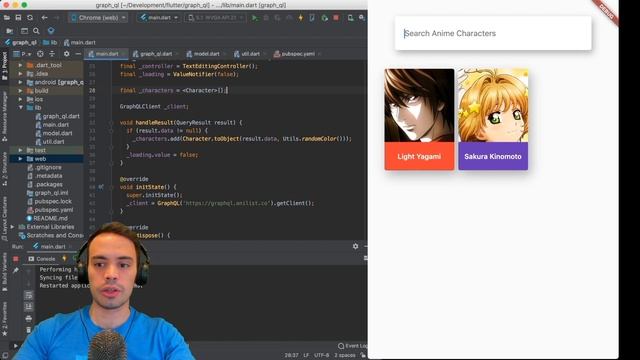Screen dimensions: 640x360
Task: Open the Structure tool window side tab
Action: tap(4, 168)
